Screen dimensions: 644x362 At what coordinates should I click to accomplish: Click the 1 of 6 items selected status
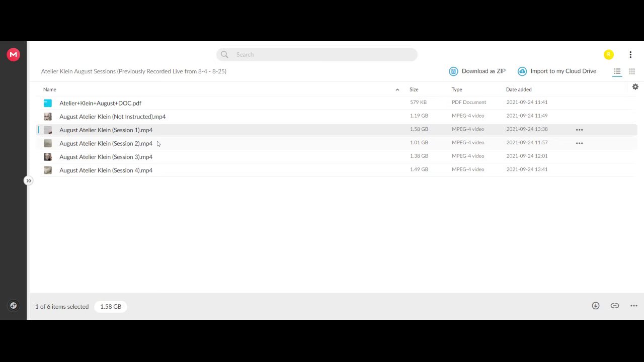[62, 307]
